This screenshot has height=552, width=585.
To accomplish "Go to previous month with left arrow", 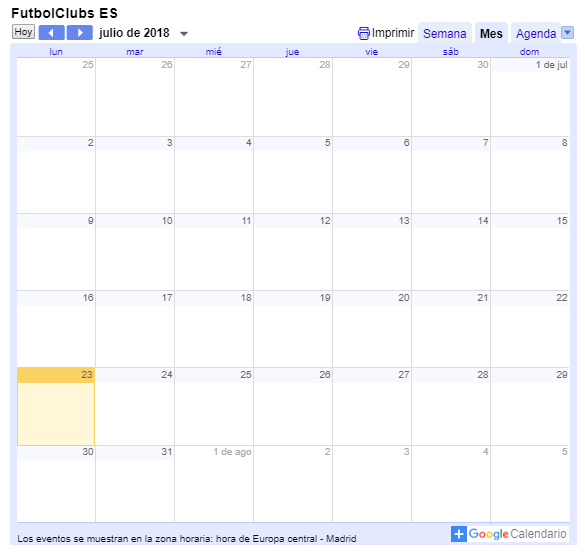I will click(x=51, y=32).
